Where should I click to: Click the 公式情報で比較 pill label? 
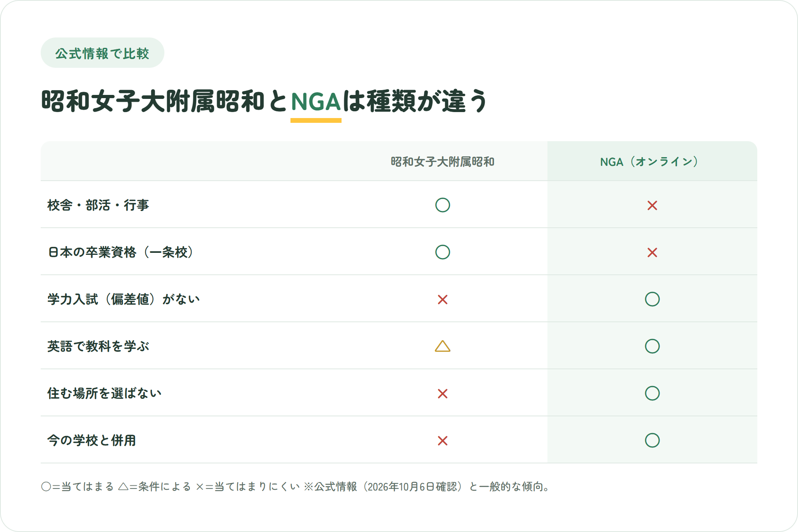point(102,53)
